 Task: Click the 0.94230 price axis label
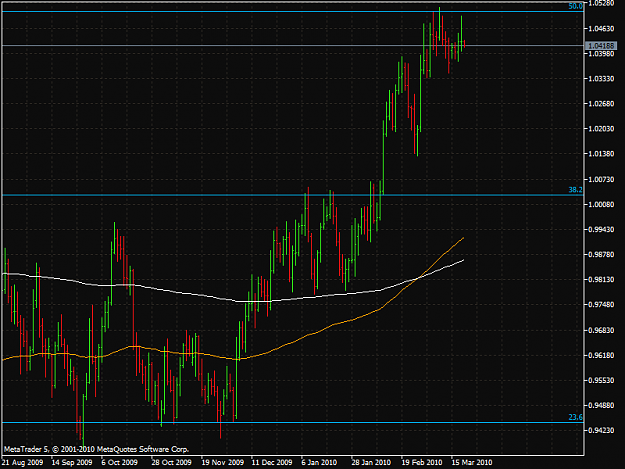coord(601,430)
